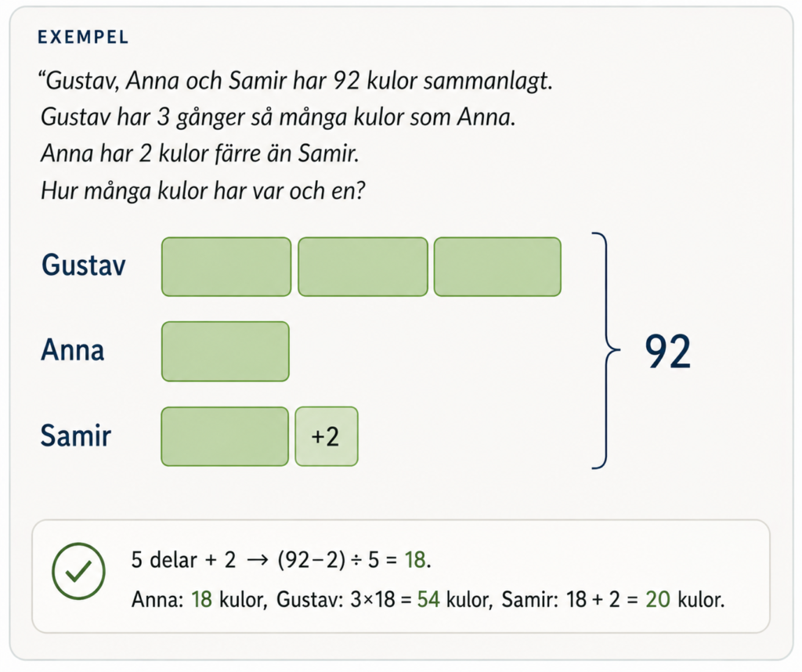Click the Anna row label
This screenshot has height=672, width=802.
click(x=73, y=350)
